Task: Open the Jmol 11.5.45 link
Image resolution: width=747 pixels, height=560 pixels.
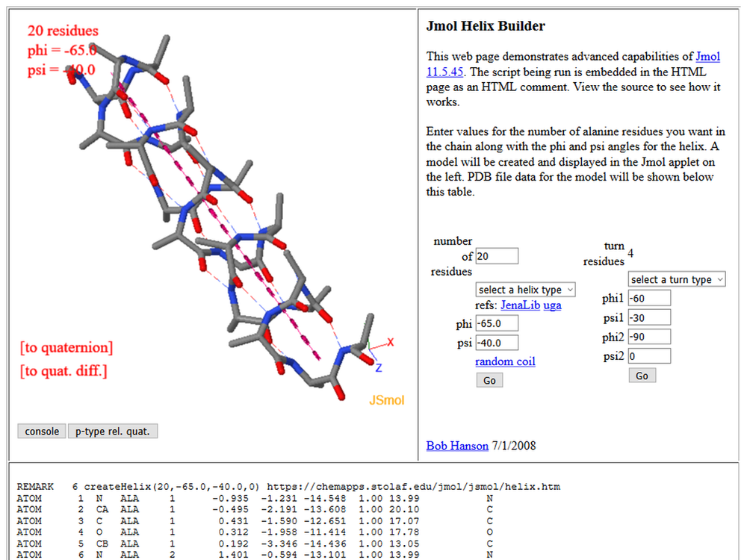Action: (573, 63)
